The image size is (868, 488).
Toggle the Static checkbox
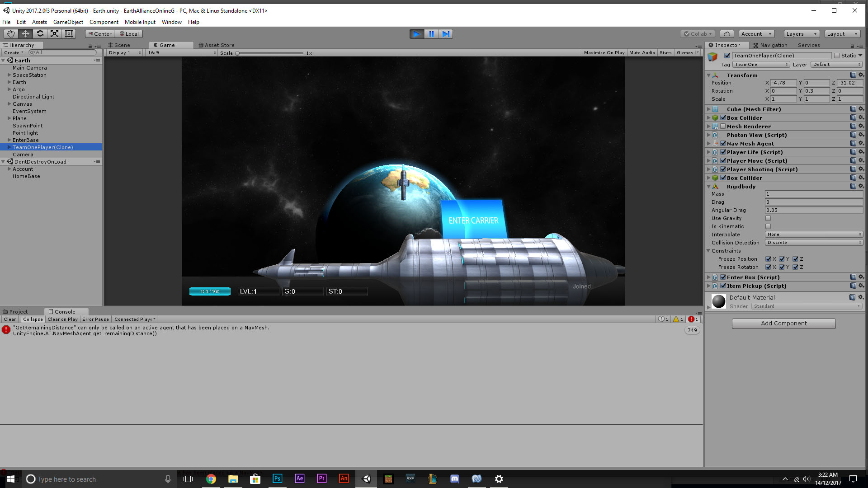[x=837, y=56]
